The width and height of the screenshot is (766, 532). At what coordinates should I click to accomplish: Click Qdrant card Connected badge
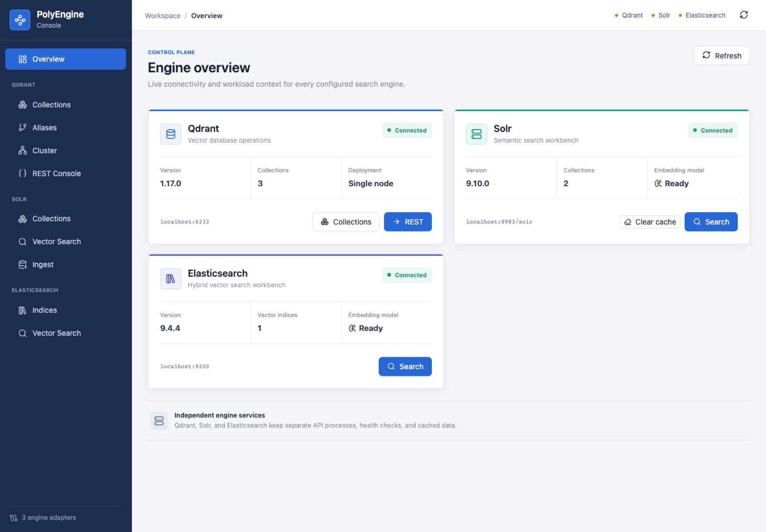click(407, 130)
